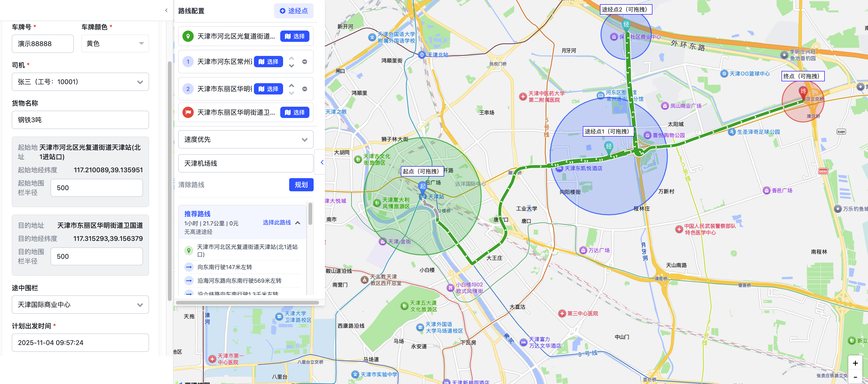Viewport: 868px width, 384px height.
Task: Click the 起点（可拖拽） label
Action: click(422, 171)
